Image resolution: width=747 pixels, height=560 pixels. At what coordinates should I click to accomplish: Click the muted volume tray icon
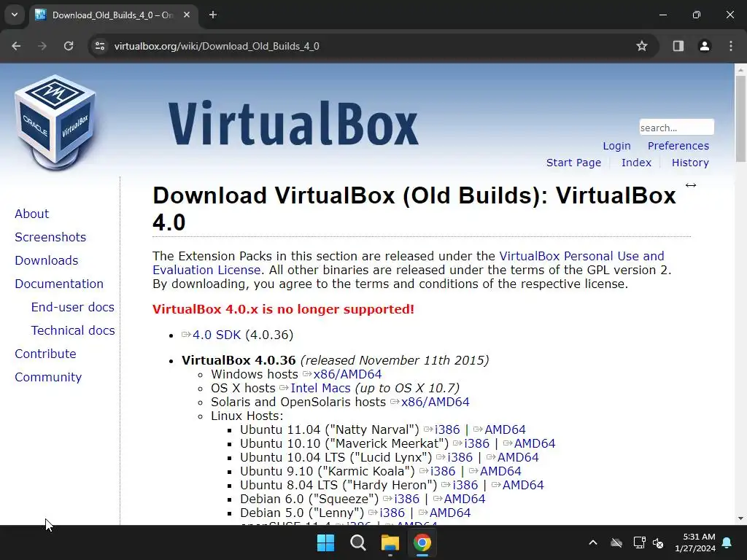click(659, 542)
